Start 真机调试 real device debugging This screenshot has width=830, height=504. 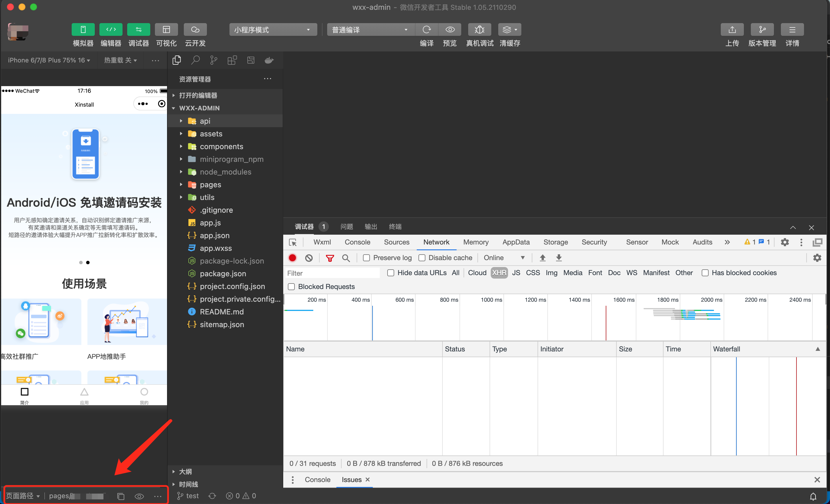(x=479, y=30)
